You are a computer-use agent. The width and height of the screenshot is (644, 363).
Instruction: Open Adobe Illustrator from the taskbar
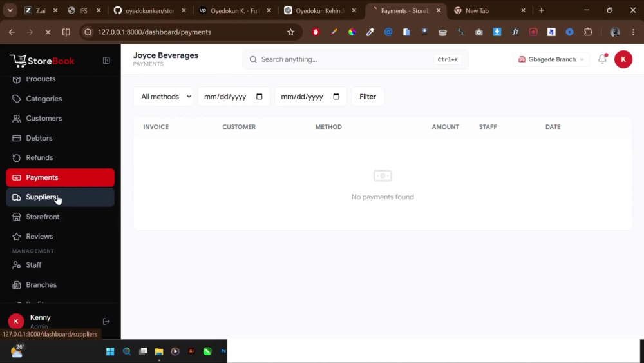191,351
